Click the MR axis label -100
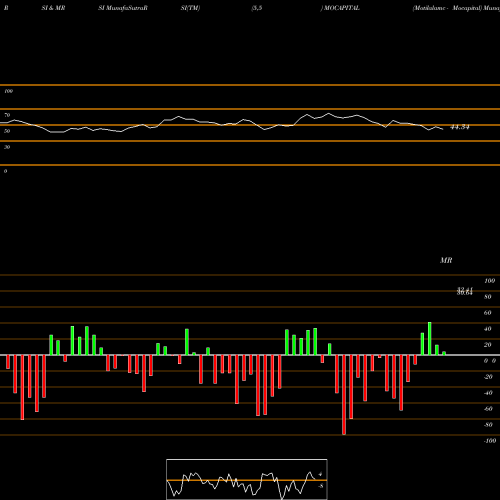The height and width of the screenshot is (500, 500). (x=490, y=441)
